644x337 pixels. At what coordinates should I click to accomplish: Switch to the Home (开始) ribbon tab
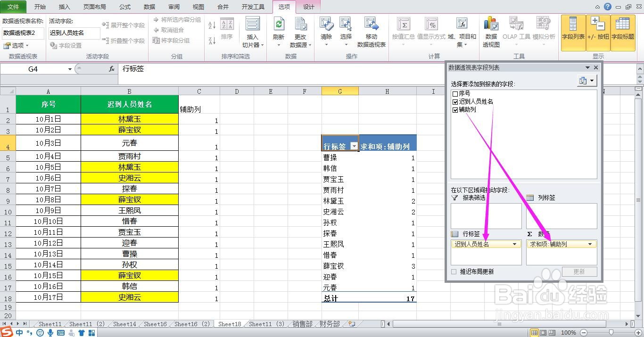pos(40,7)
